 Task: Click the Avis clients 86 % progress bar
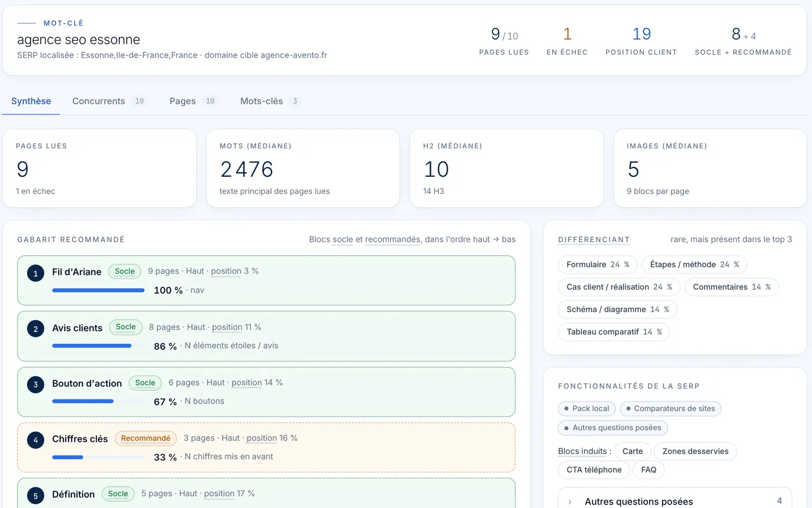(98, 346)
